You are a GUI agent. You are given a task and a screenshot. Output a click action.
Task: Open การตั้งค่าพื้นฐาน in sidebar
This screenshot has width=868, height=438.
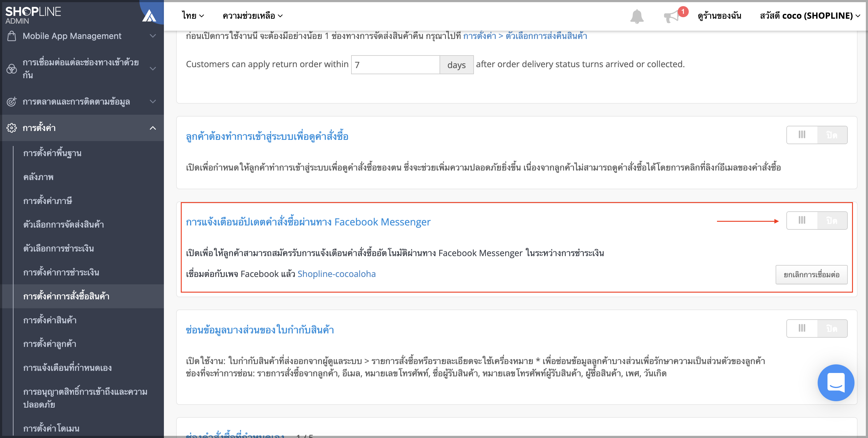52,153
